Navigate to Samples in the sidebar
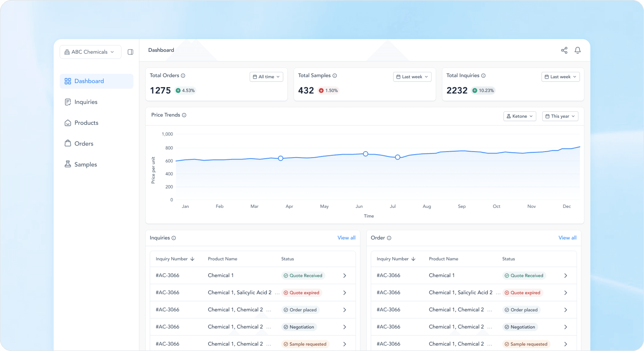 coord(86,164)
